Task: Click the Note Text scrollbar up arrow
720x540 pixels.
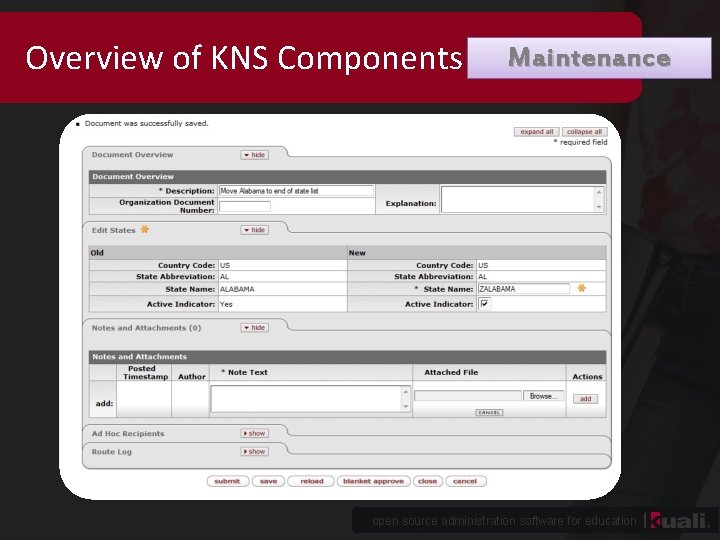Action: click(x=405, y=391)
